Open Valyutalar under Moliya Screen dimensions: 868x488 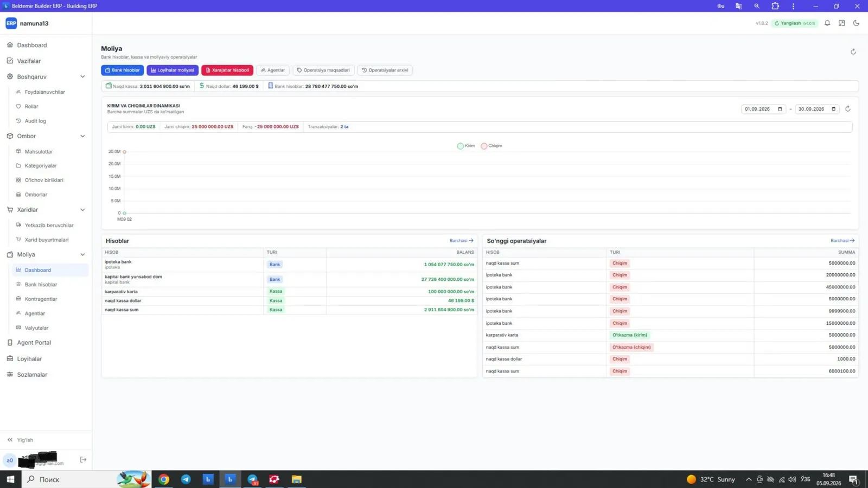[x=36, y=328]
